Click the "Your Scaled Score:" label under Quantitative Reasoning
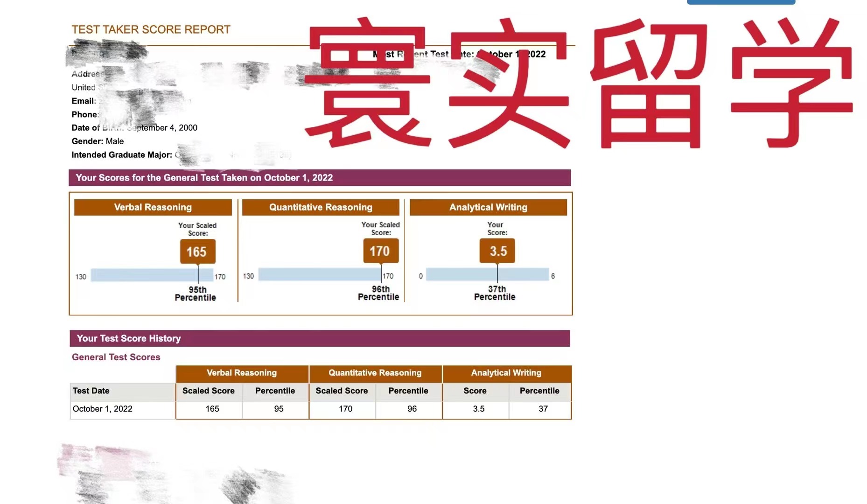The width and height of the screenshot is (867, 504). point(381,229)
